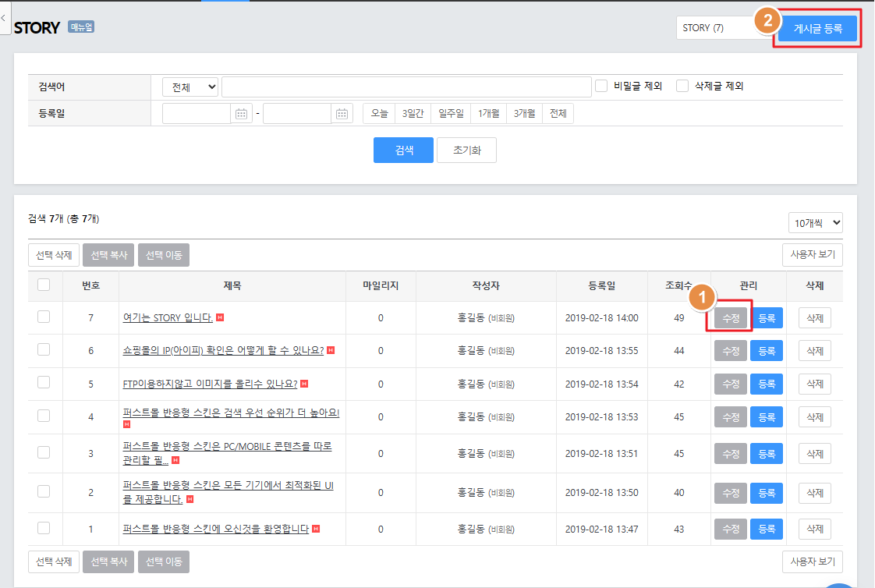The width and height of the screenshot is (875, 588).
Task: Click the 수정 button for post 7
Action: coord(731,318)
